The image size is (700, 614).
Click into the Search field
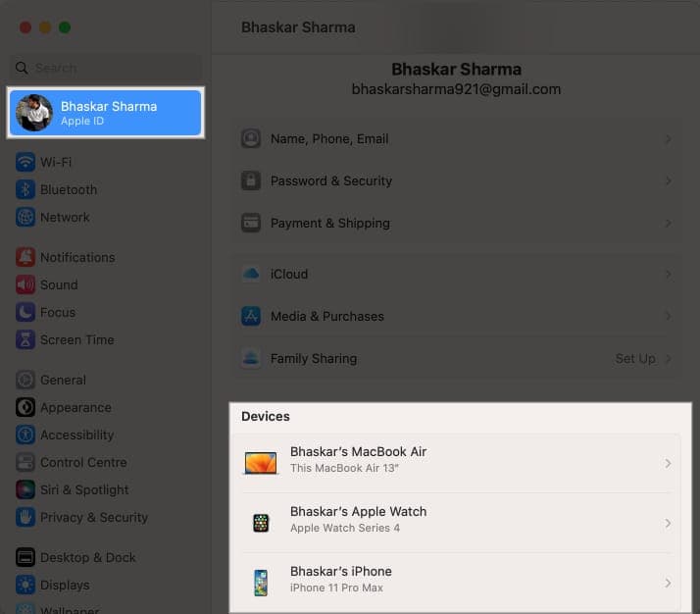click(106, 68)
